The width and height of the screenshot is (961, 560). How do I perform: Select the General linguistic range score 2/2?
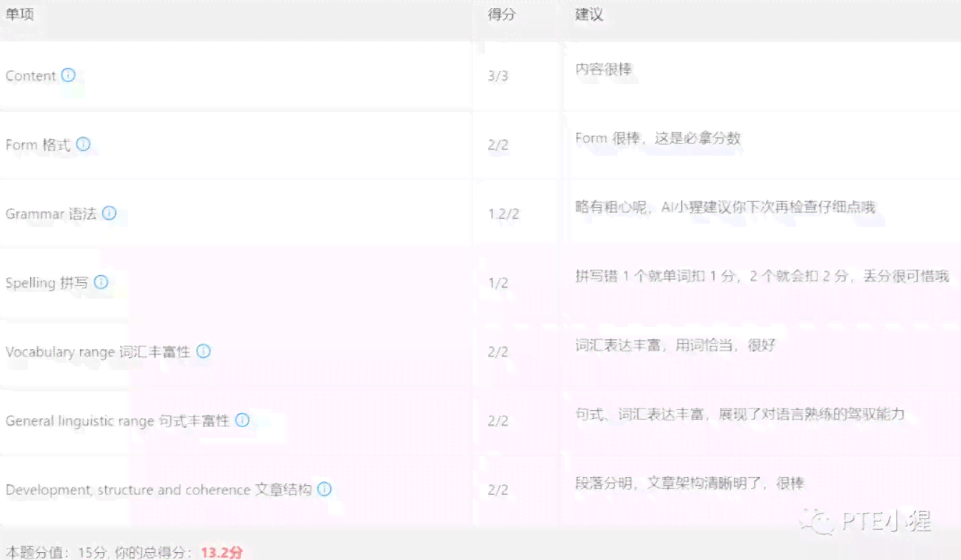point(498,421)
